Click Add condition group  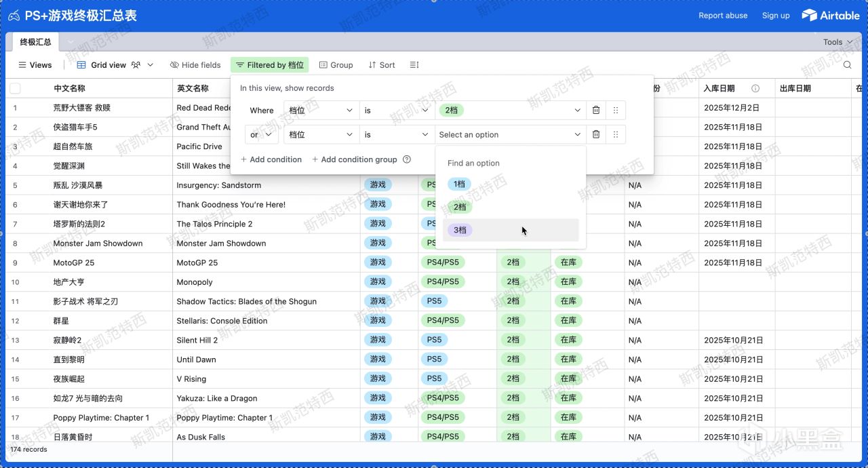(354, 159)
